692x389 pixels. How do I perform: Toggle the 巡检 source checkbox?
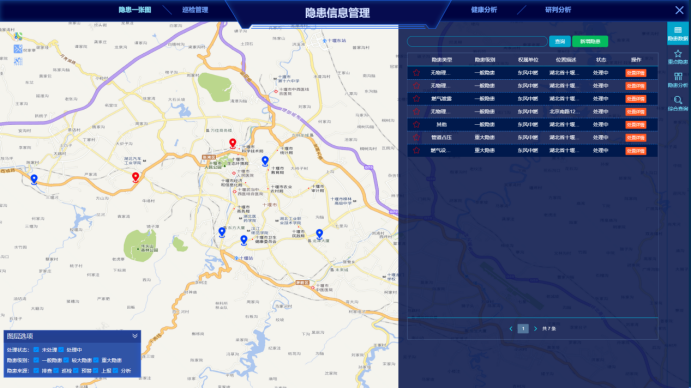[56, 371]
